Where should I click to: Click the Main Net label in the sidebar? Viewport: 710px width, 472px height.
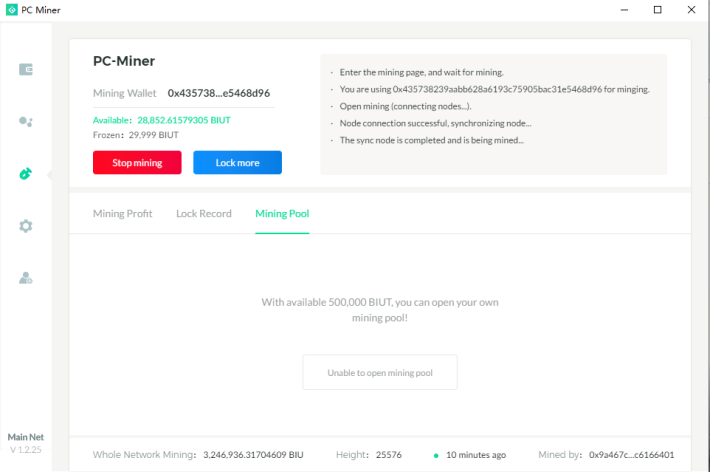(26, 437)
